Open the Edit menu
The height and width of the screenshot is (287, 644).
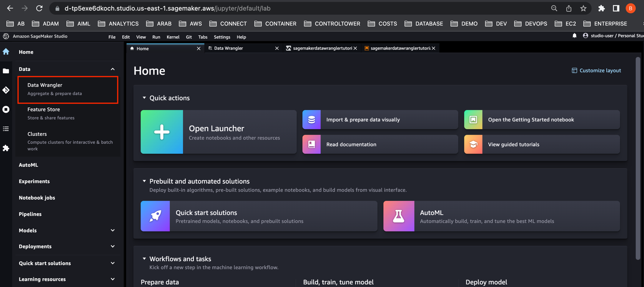pyautogui.click(x=126, y=37)
